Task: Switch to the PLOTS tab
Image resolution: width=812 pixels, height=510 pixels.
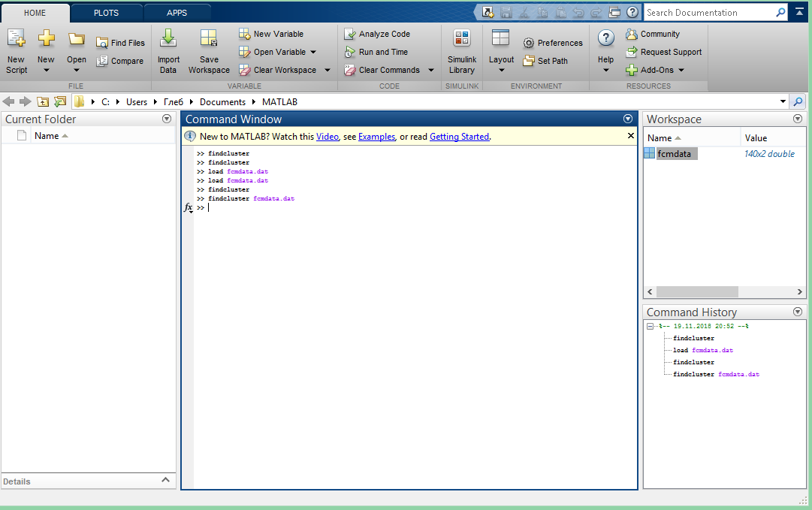Action: (106, 13)
